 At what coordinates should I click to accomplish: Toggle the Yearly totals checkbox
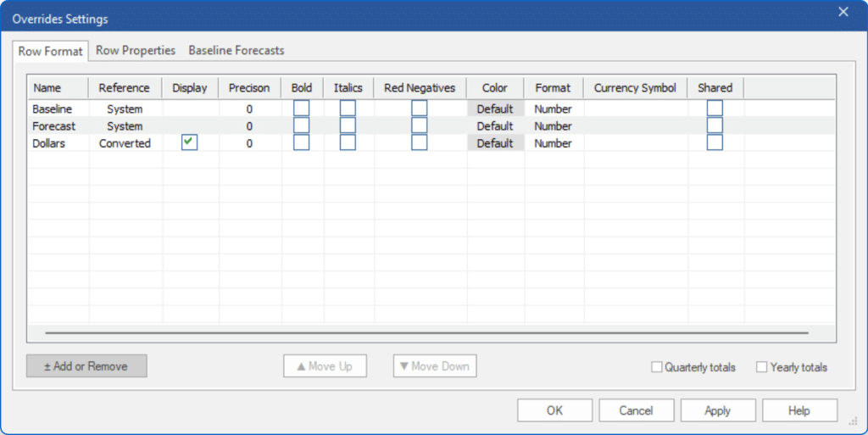(x=762, y=367)
